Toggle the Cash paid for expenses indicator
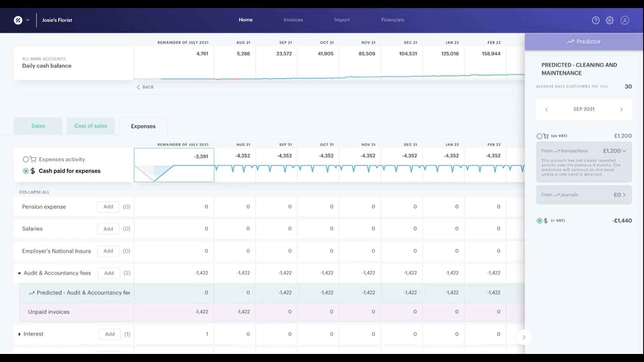Viewport: 644px width, 362px height. click(x=25, y=171)
